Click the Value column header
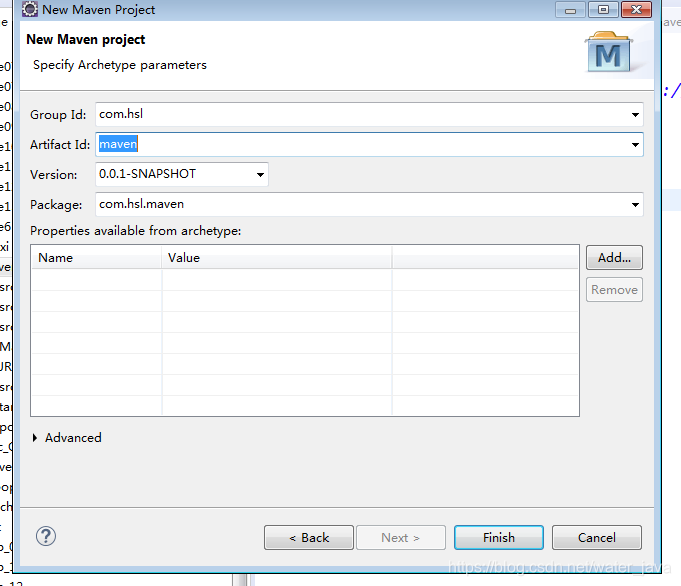Viewport: 681px width, 586px height. click(x=277, y=258)
